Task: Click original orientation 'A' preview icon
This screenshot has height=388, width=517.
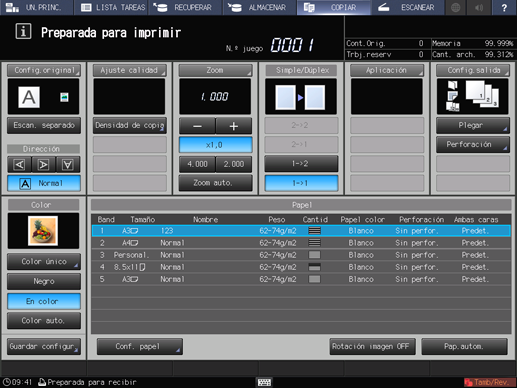Action: 29,97
